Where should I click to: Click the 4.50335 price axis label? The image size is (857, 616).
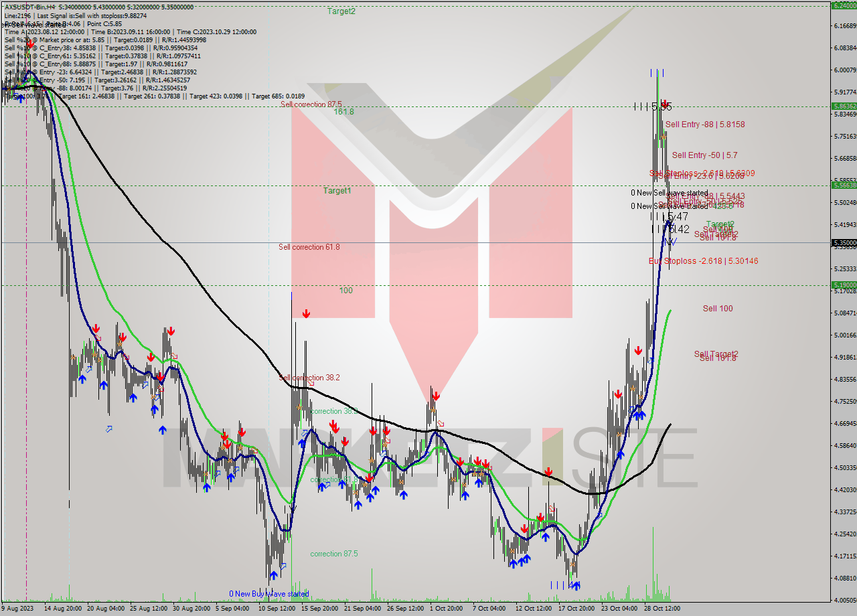pyautogui.click(x=845, y=467)
